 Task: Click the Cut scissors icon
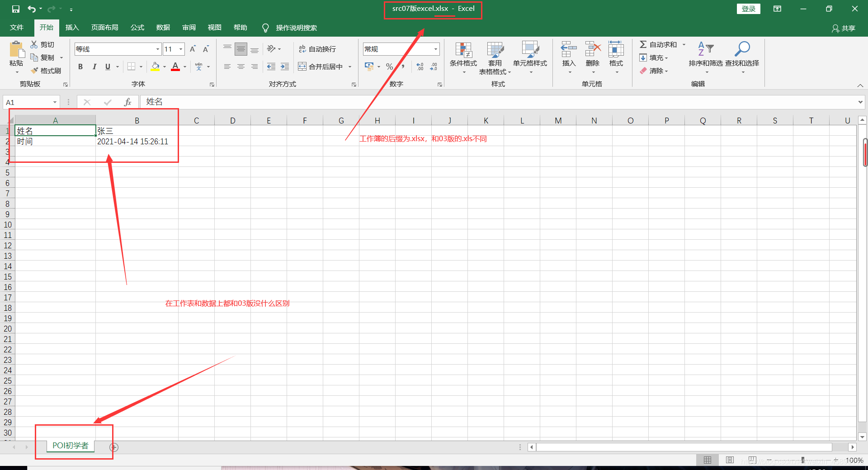click(34, 44)
